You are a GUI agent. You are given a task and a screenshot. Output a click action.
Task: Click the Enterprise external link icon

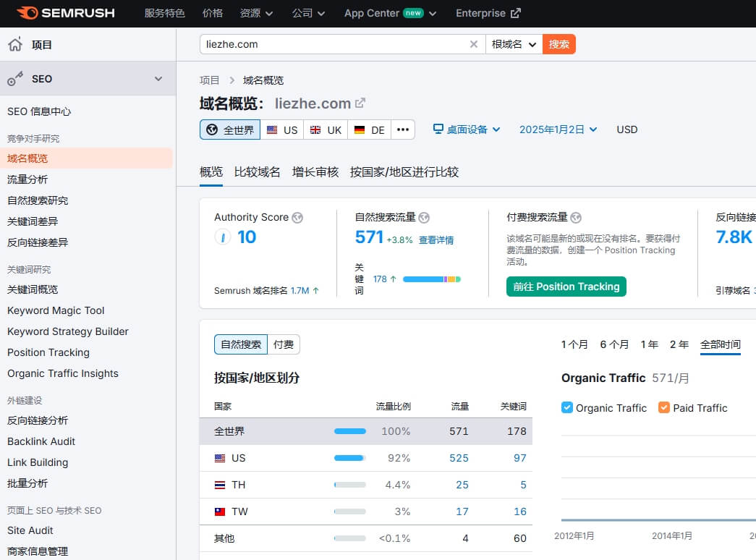coord(515,13)
